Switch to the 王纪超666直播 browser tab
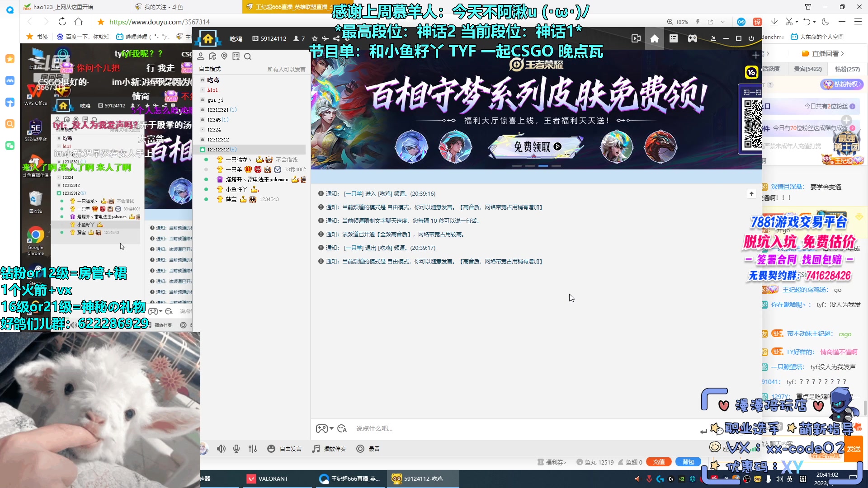This screenshot has height=488, width=868. (x=289, y=7)
